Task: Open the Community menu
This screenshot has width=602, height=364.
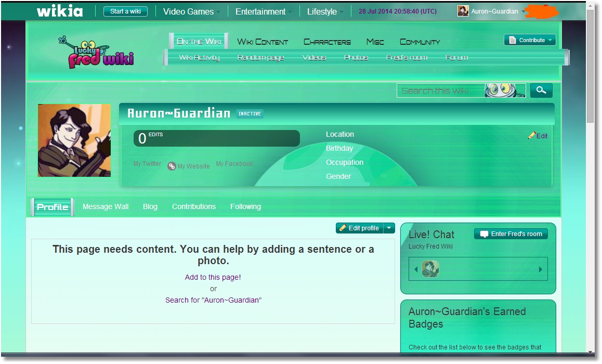Action: coord(420,42)
